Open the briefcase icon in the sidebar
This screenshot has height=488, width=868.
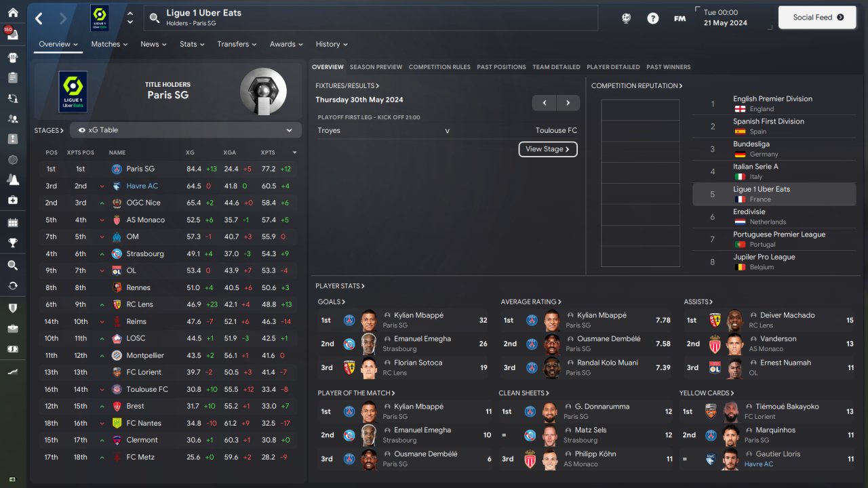tap(13, 329)
